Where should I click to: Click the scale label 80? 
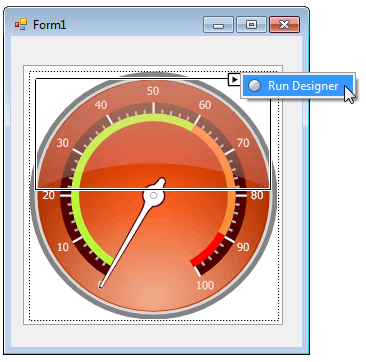click(257, 195)
